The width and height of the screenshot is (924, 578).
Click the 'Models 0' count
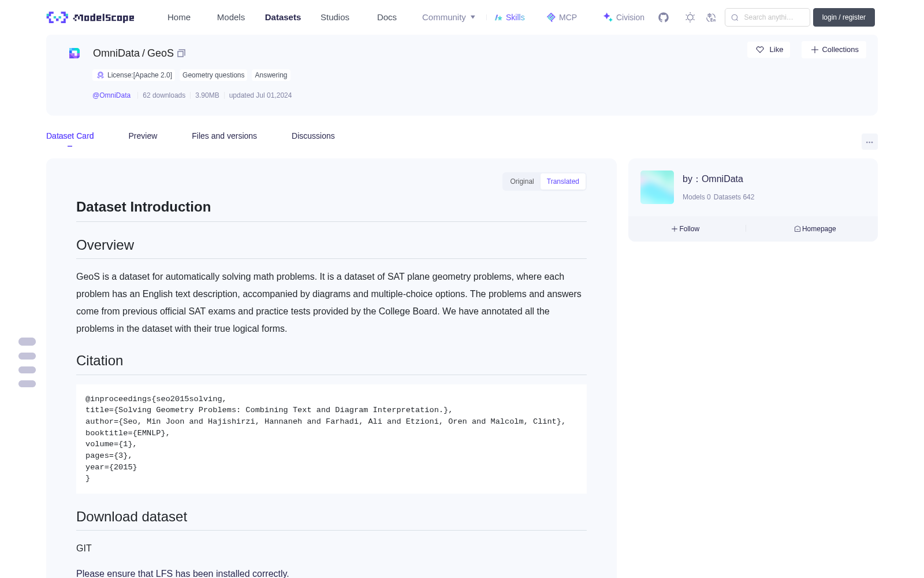696,197
